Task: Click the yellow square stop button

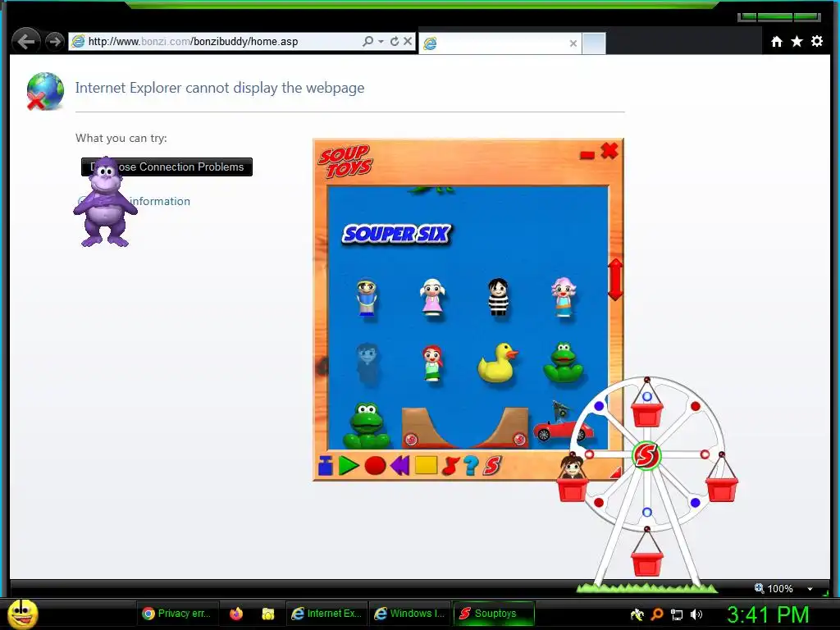Action: tap(426, 465)
